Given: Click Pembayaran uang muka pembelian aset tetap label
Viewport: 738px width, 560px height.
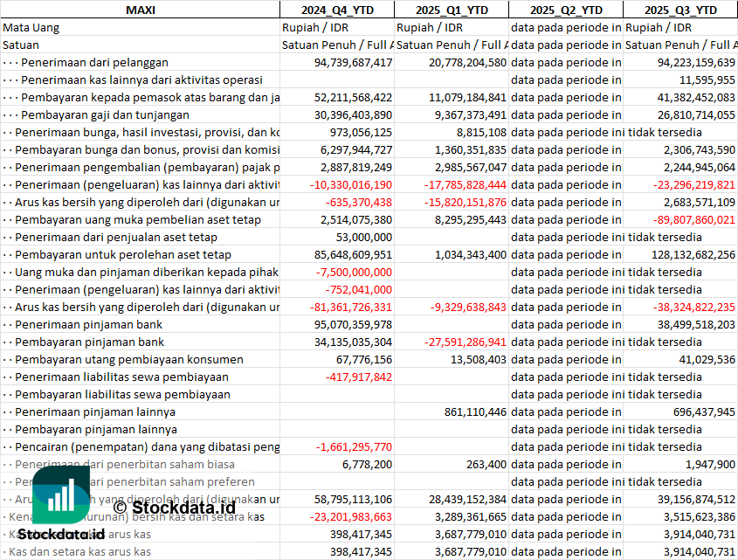Looking at the screenshot, I should (x=138, y=219).
